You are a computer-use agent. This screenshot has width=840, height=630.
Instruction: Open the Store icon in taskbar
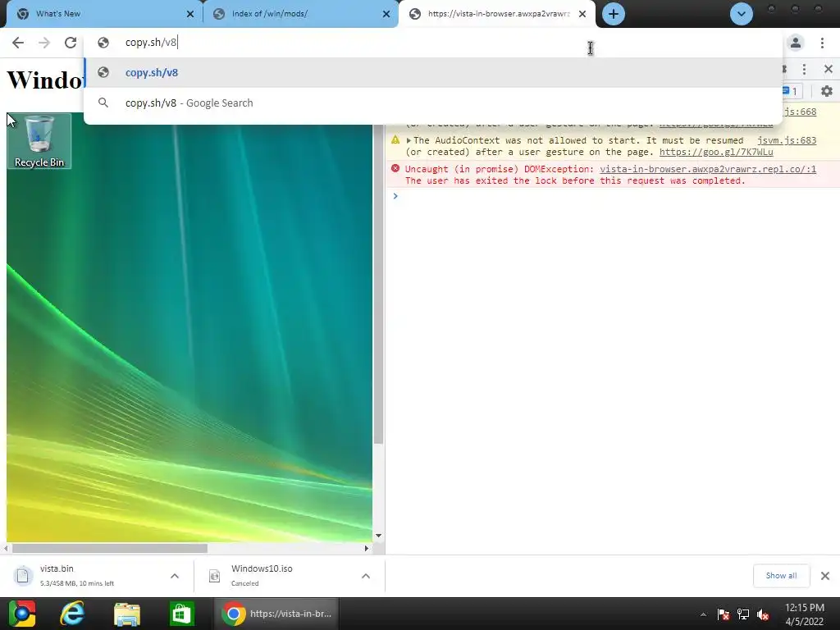[181, 614]
